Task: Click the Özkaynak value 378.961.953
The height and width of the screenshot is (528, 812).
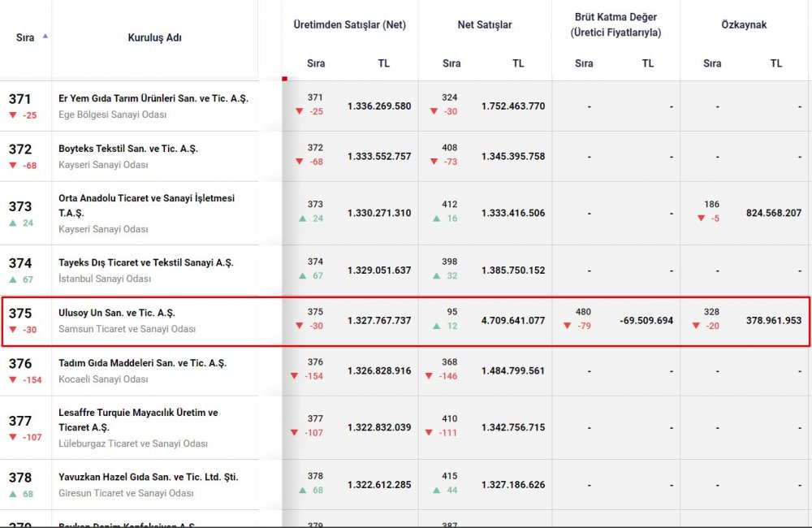Action: pos(774,320)
